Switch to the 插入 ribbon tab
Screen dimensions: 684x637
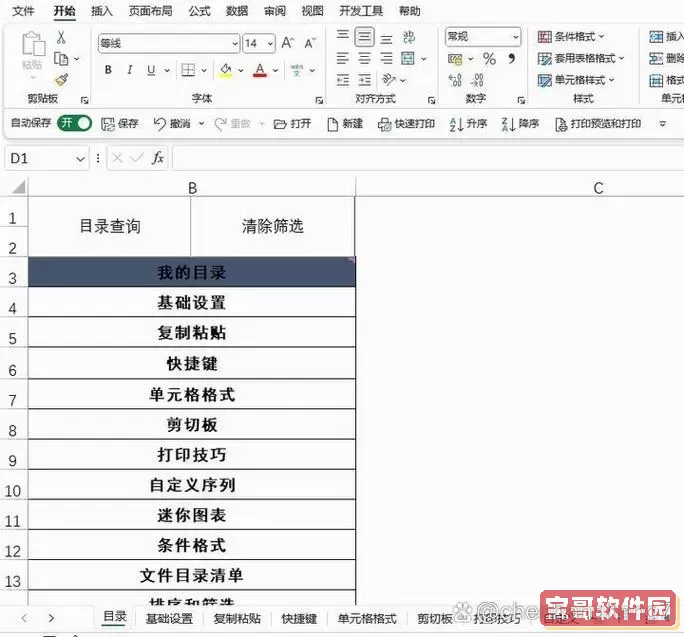(102, 11)
